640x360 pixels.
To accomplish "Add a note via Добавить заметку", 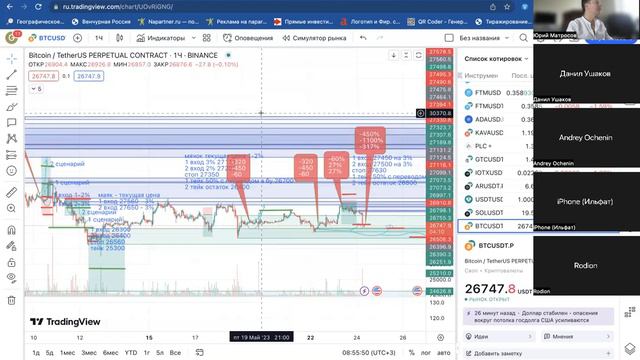I will tap(538, 353).
